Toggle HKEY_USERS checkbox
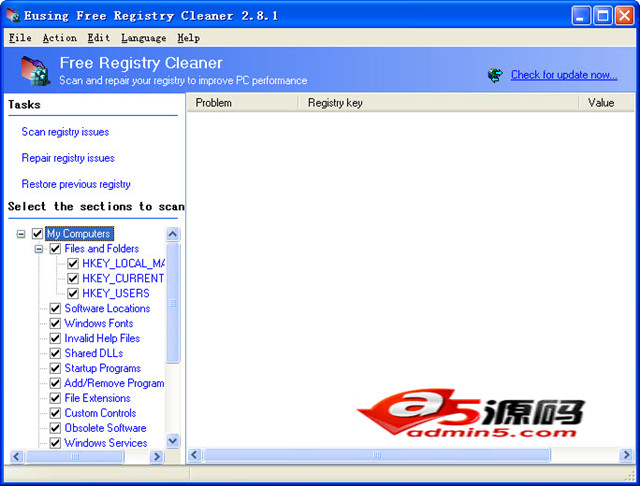The image size is (640, 486). pyautogui.click(x=73, y=293)
